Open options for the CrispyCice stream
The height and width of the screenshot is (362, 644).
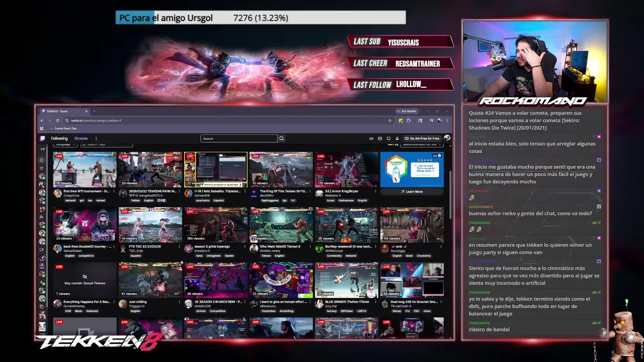tap(114, 192)
